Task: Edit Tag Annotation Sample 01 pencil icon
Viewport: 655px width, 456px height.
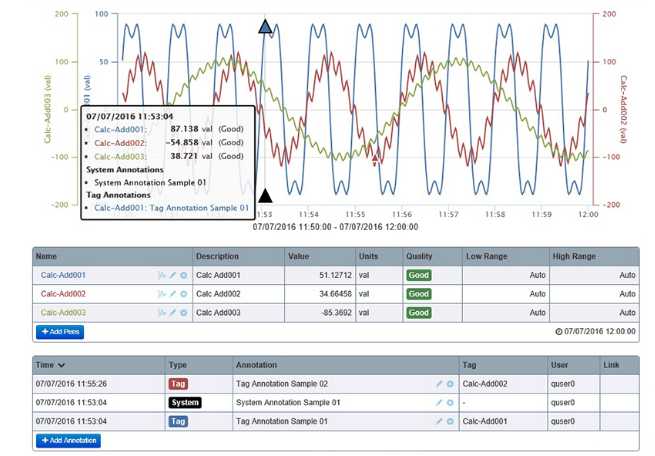Action: (x=439, y=421)
